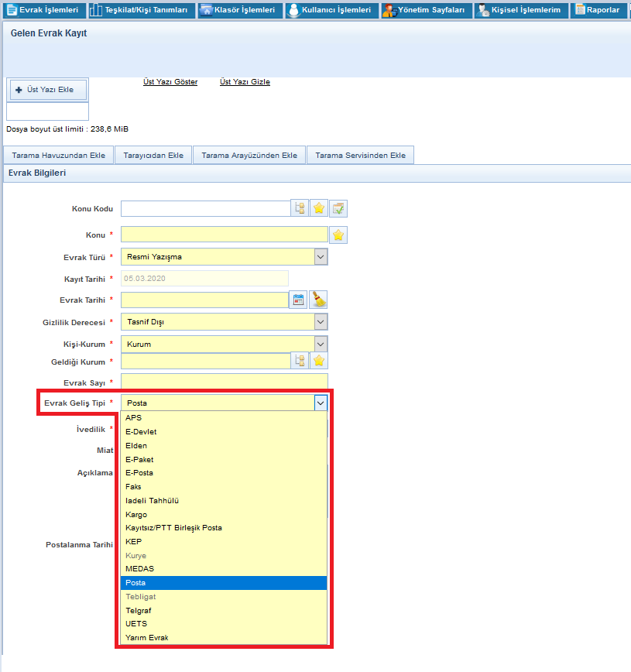
Task: Open the Konu Kodu tree selector icon
Action: click(x=300, y=208)
